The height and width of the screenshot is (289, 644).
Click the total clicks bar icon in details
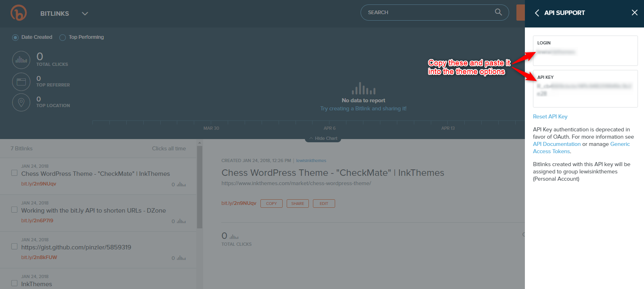tap(235, 237)
